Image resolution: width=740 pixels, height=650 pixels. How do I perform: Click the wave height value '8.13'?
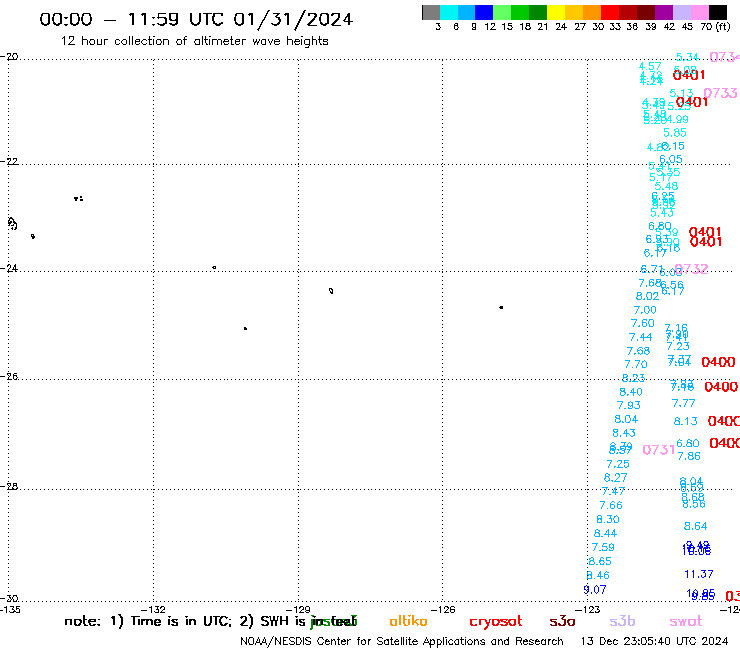686,421
